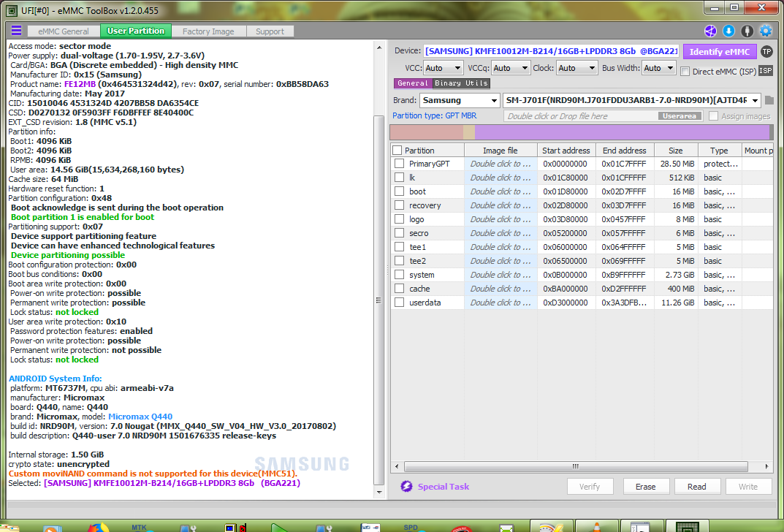Open the Factory Image tab
The height and width of the screenshot is (532, 784).
[208, 31]
